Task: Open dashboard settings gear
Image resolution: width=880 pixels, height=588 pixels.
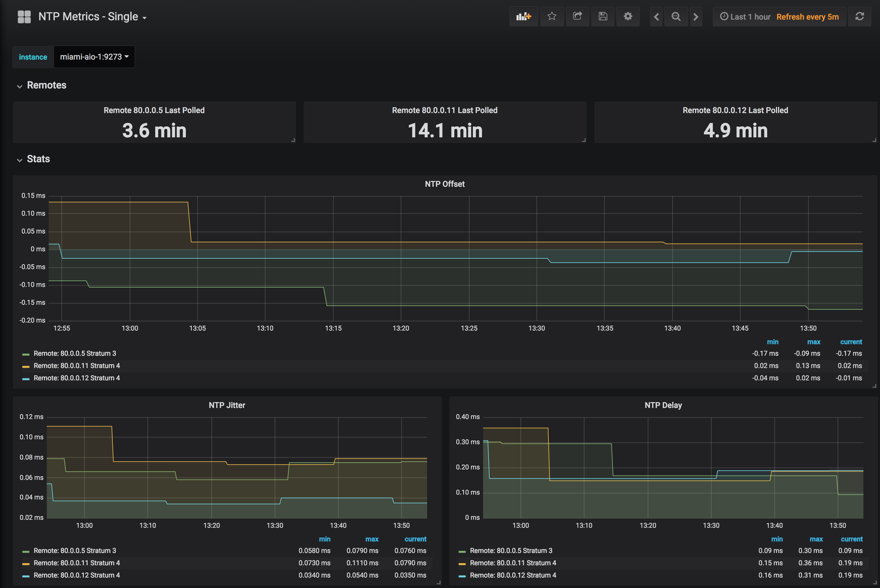Action: [x=628, y=17]
